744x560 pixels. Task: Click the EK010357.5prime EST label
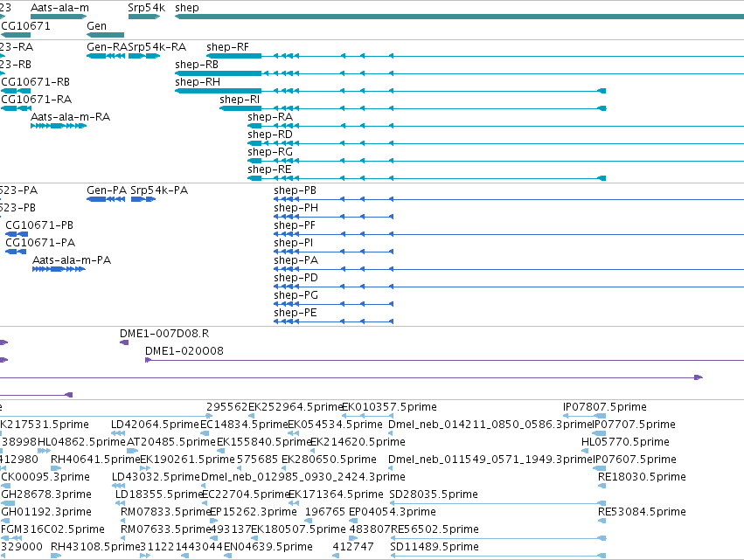coord(390,407)
